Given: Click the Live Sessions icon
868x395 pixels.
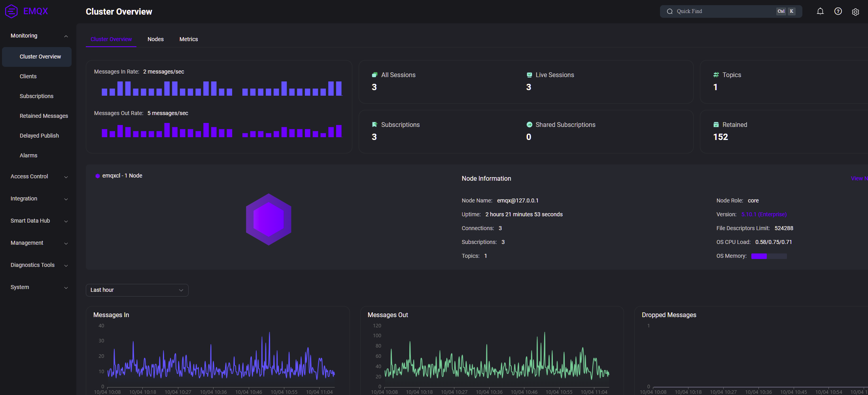Looking at the screenshot, I should [529, 75].
